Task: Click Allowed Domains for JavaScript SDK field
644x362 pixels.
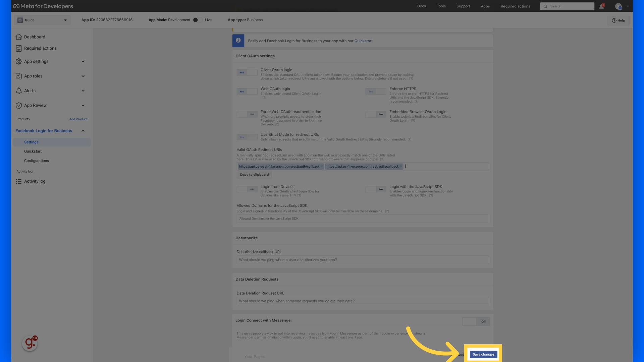Action: click(x=363, y=219)
